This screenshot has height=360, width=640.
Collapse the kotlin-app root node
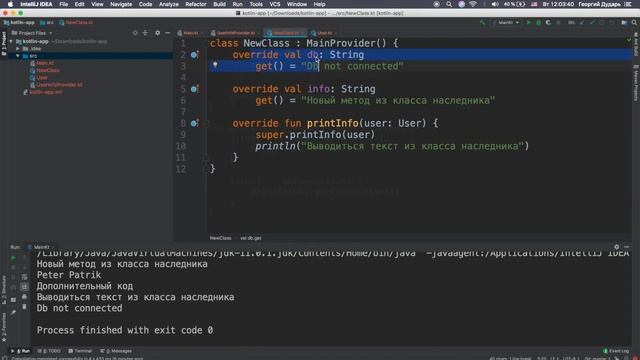[11, 41]
